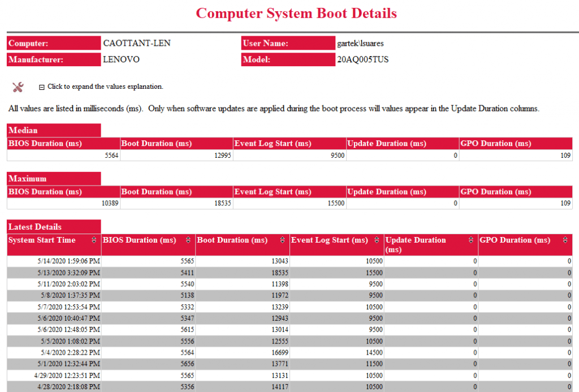Select BIOS duration 5411 in the details table
The height and width of the screenshot is (392, 579).
tap(187, 273)
